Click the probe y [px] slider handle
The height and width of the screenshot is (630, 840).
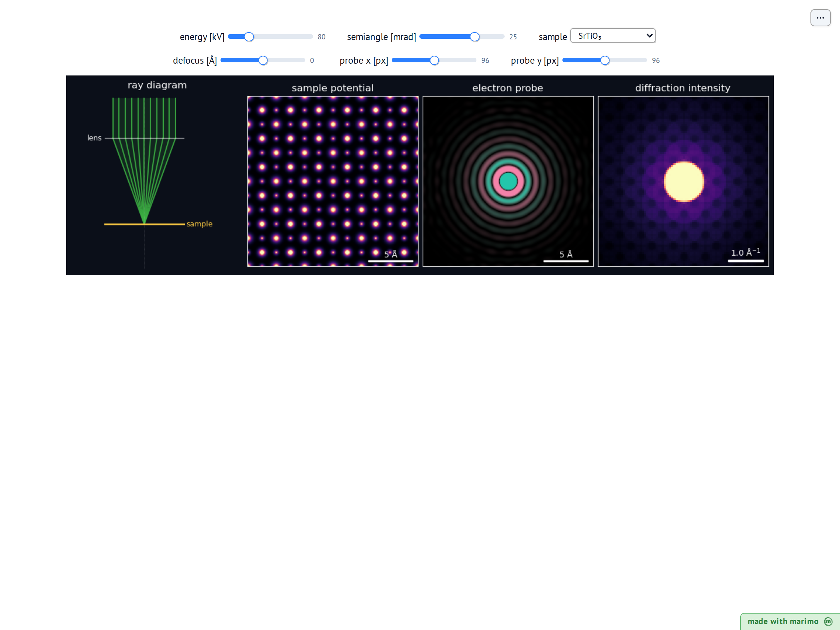pos(605,60)
